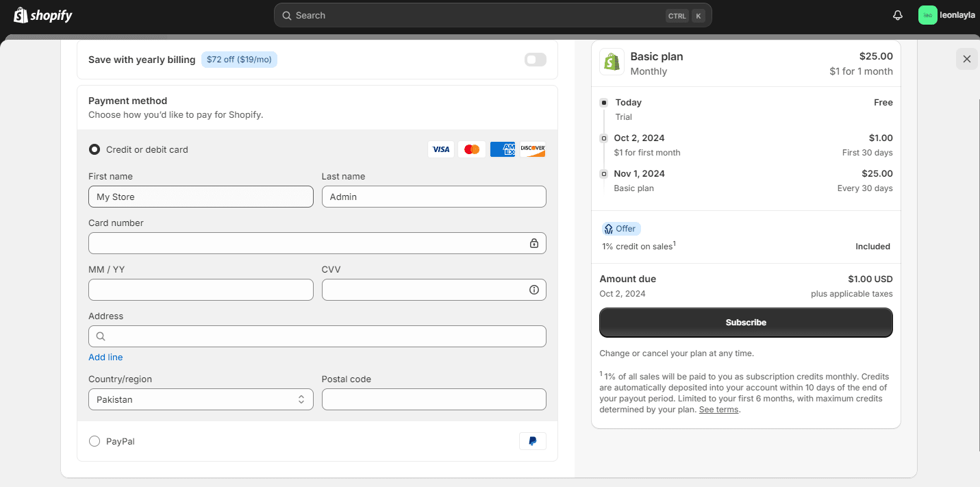
Task: Click Add line to add address details
Action: tap(105, 357)
